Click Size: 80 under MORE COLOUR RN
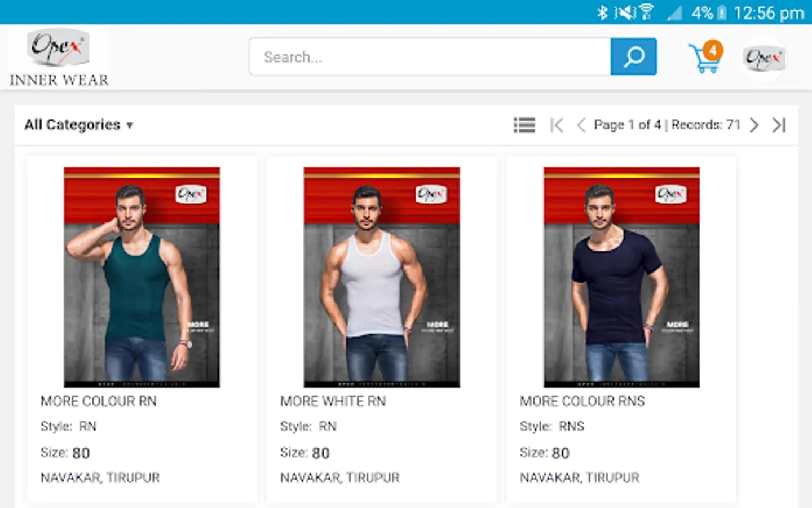 click(x=65, y=453)
